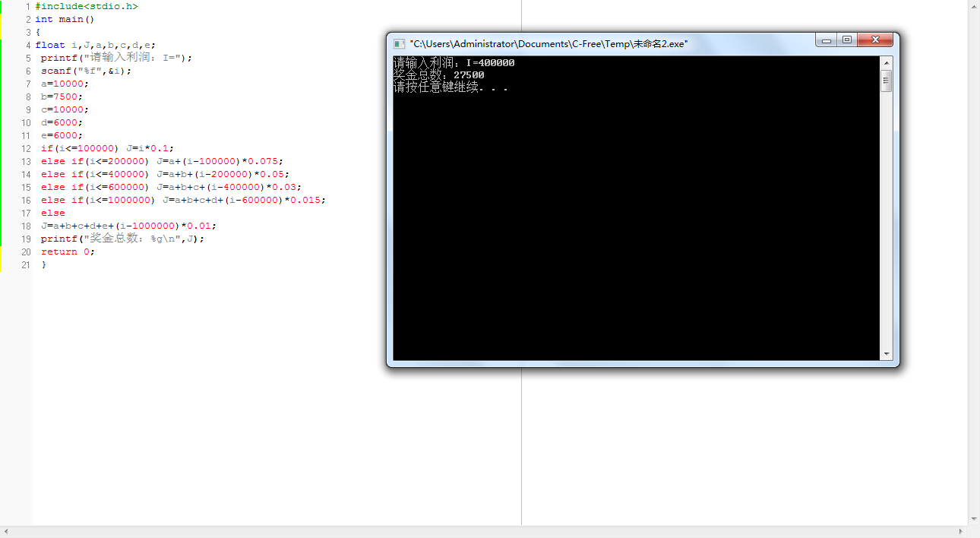980x538 pixels.
Task: Click the 'else if(i<=400000)' code line
Action: pos(165,174)
